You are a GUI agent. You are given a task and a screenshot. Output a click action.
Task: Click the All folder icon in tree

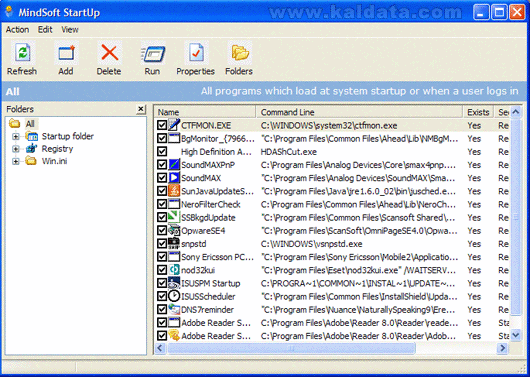(x=15, y=123)
